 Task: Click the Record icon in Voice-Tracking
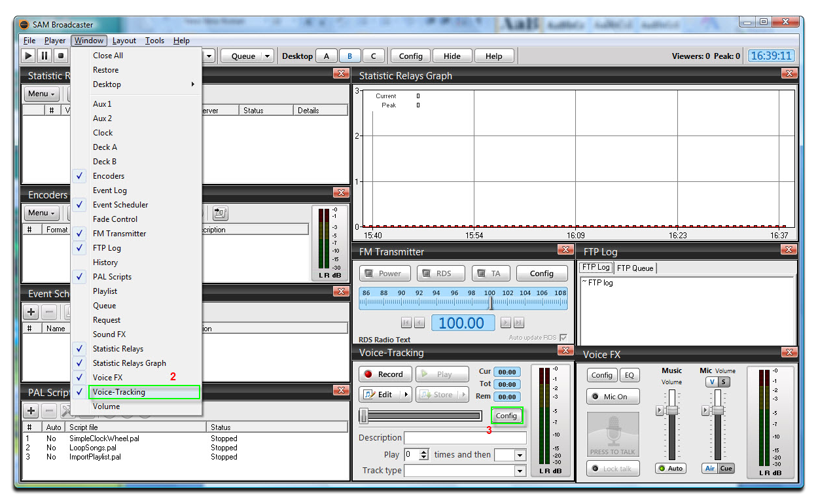(385, 374)
